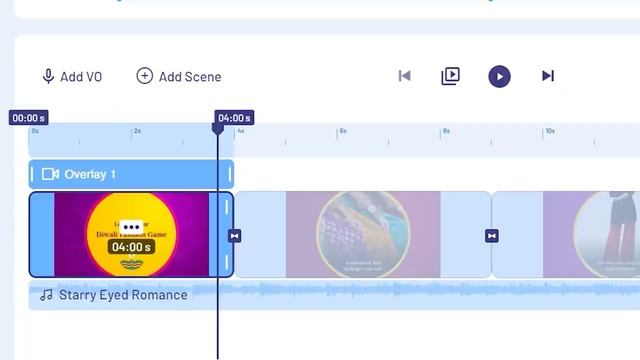Click the Add Scene plus button

tap(179, 76)
